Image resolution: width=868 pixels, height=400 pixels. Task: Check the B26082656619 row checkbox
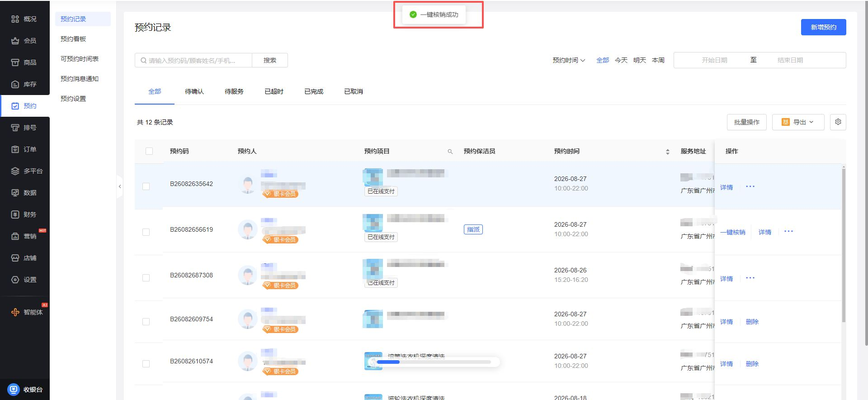146,232
